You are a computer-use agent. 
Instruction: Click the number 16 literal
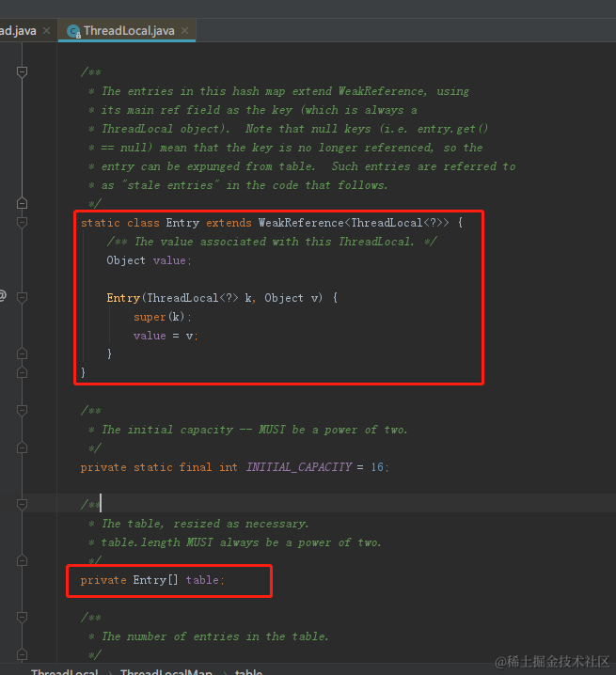click(377, 467)
